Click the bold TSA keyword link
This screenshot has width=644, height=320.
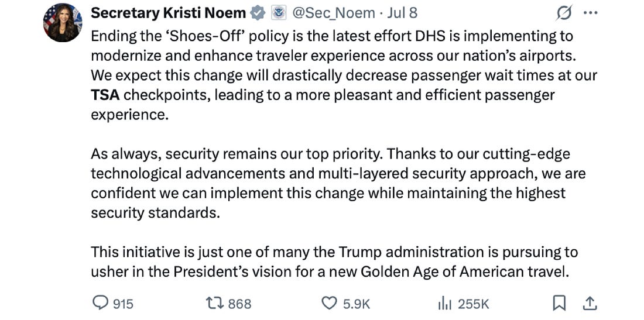coord(105,95)
